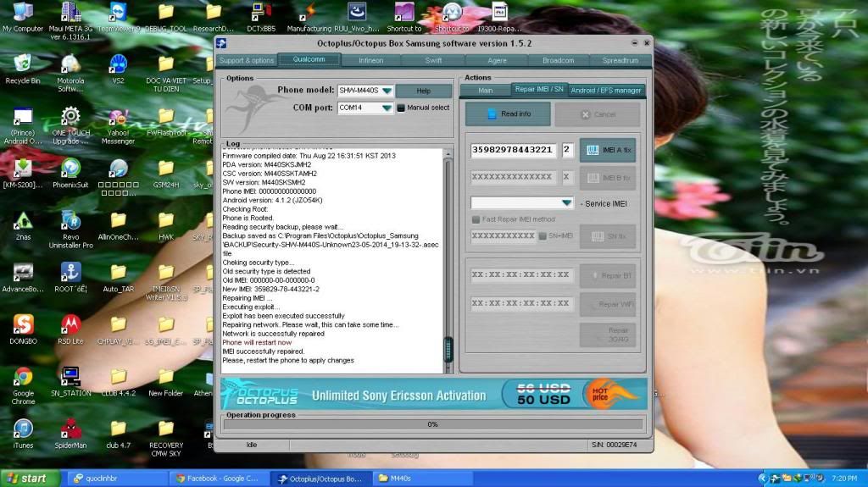Click IMEI A fix button
Viewport: 868px width, 487px height.
608,150
